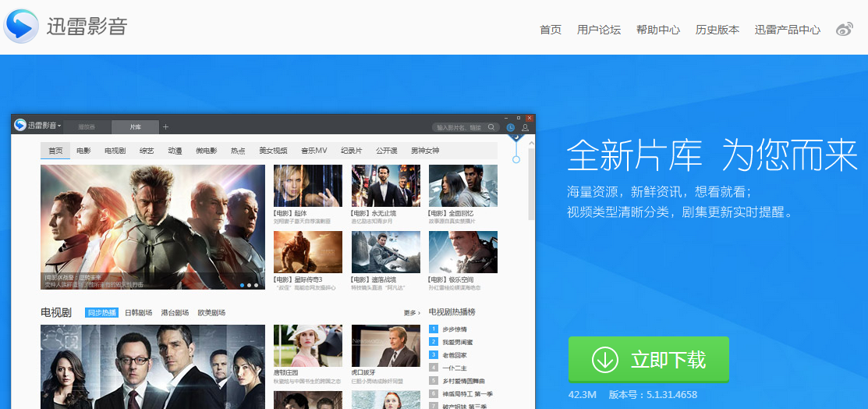Open the 星际传奇3 movie thumbnail
This screenshot has height=409, width=868.
[308, 252]
